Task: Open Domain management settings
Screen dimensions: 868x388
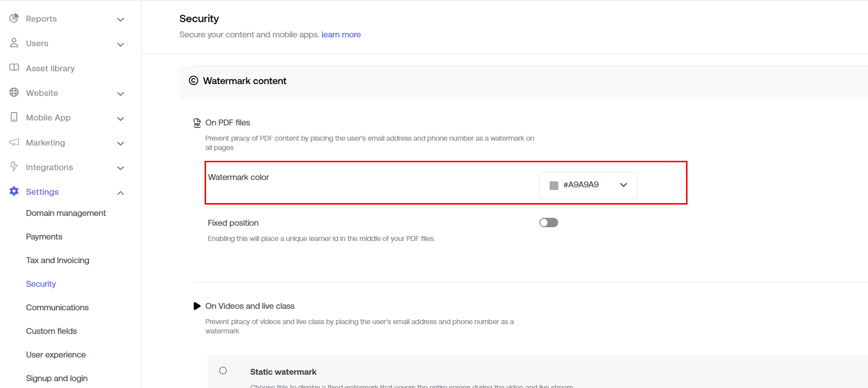Action: 66,213
